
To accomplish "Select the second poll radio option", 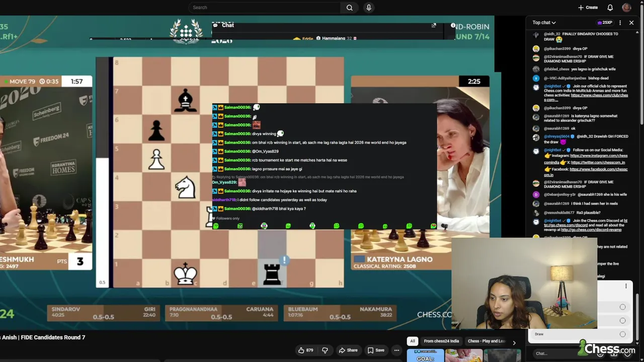I will coord(622,320).
